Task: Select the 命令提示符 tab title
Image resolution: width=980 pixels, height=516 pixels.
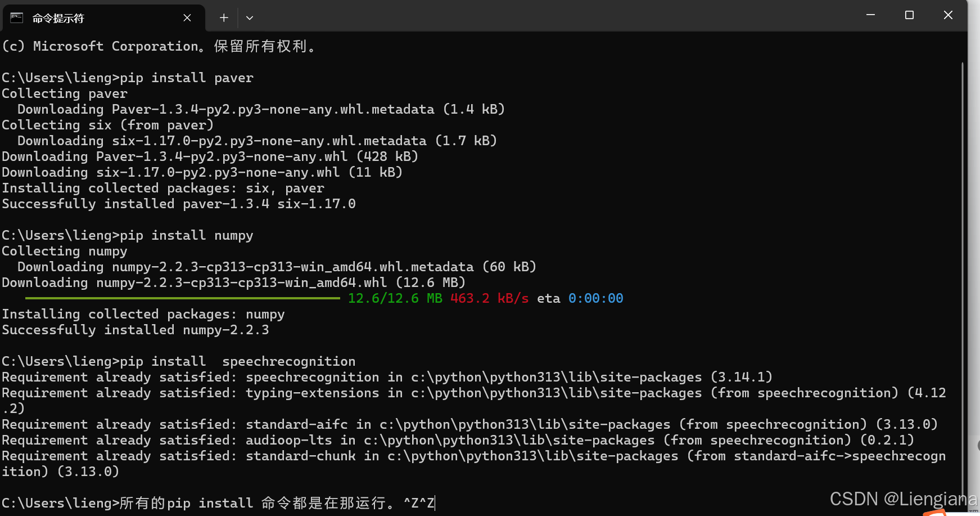Action: click(58, 17)
